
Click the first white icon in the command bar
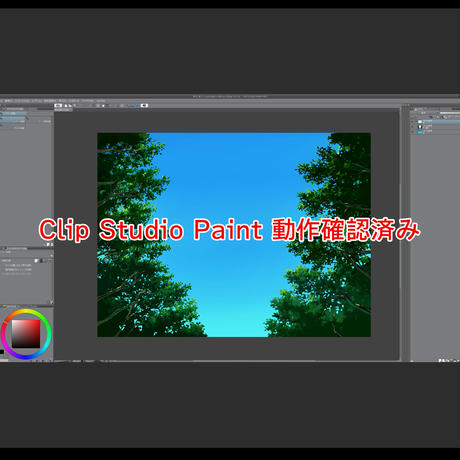(59, 105)
